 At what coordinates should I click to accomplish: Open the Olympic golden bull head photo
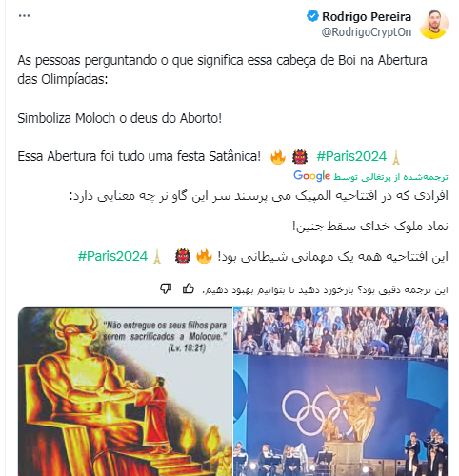[x=341, y=391]
